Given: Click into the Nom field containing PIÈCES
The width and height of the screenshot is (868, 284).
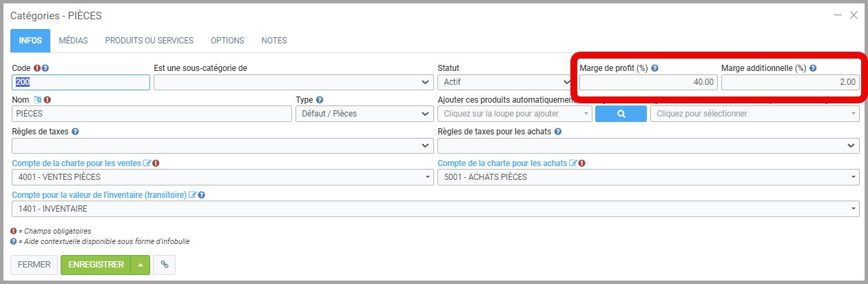Looking at the screenshot, I should tap(152, 114).
